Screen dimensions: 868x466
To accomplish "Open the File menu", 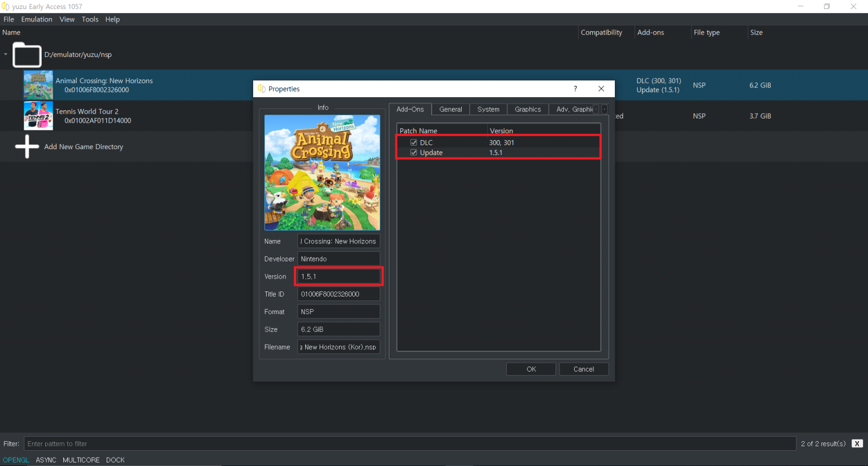I will (8, 19).
